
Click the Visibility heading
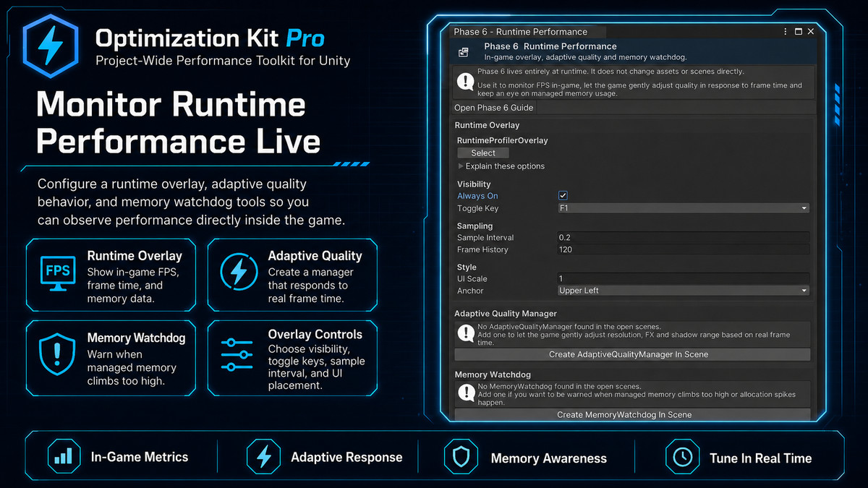pos(474,184)
